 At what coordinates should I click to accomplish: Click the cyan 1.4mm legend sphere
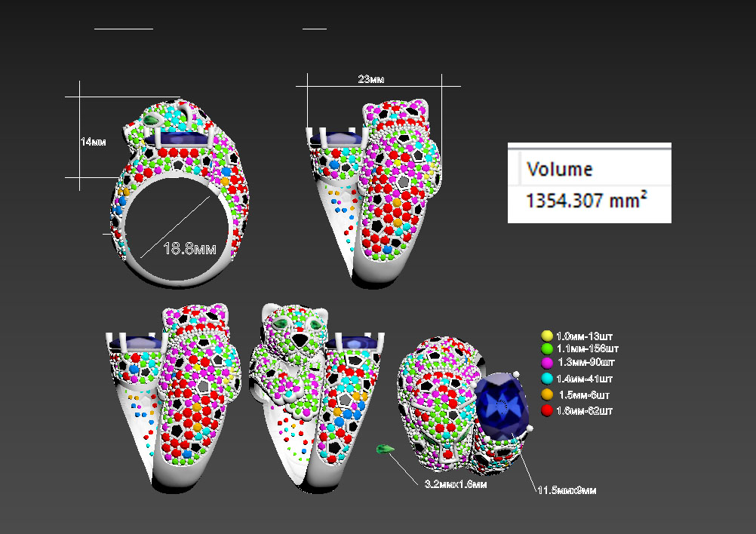click(x=547, y=379)
